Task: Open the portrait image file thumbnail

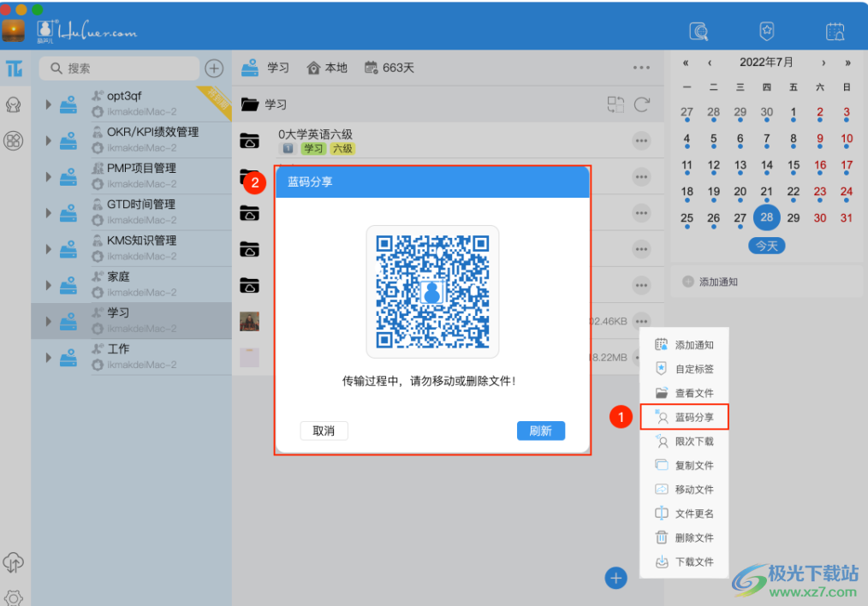Action: tap(250, 322)
